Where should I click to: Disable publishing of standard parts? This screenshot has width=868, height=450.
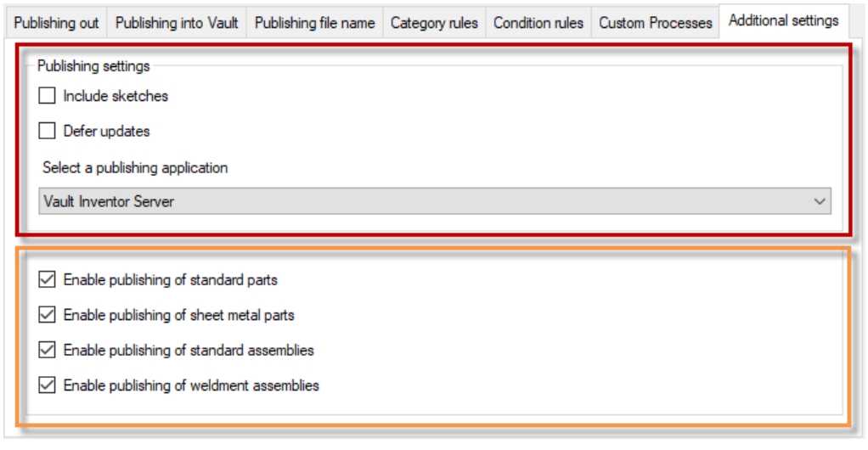click(x=48, y=279)
